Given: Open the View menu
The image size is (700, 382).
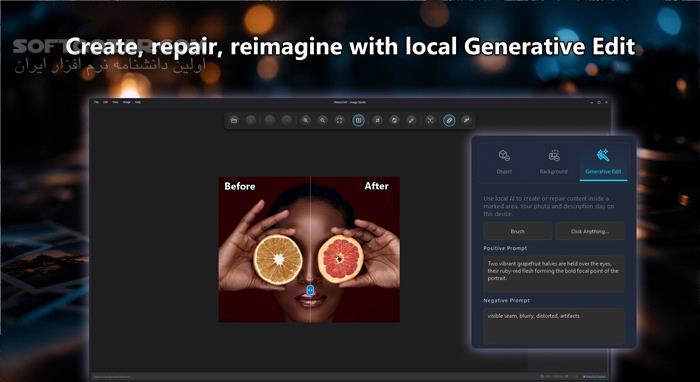Looking at the screenshot, I should [115, 102].
